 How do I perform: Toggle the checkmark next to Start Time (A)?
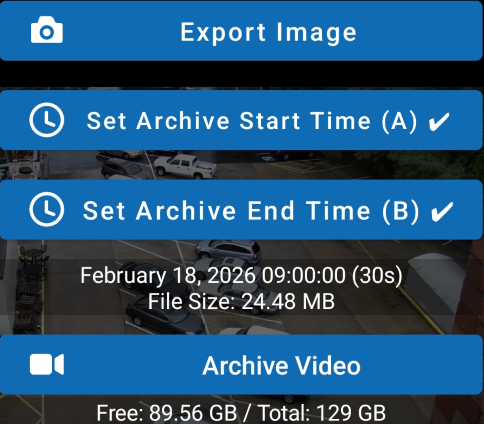[439, 121]
